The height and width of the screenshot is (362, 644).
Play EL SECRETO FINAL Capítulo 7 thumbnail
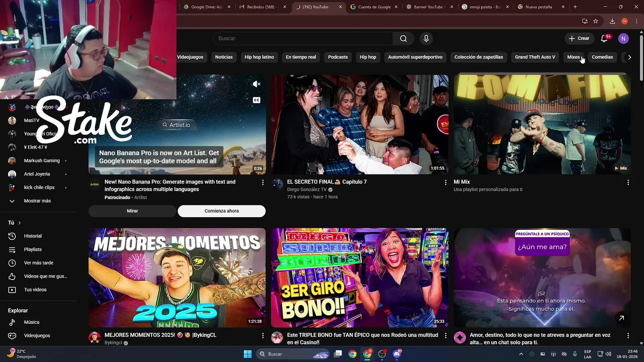(x=360, y=125)
